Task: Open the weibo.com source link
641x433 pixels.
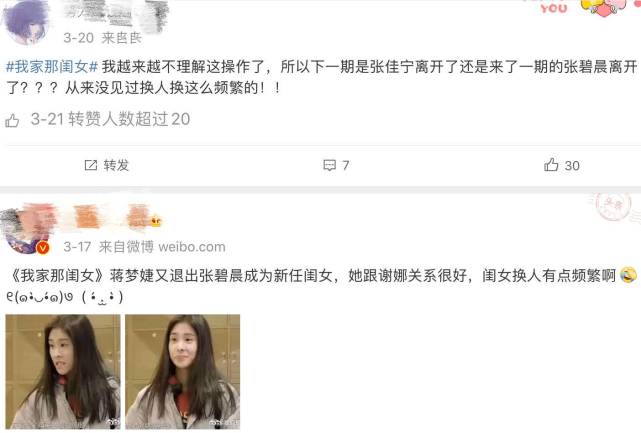Action: click(192, 247)
